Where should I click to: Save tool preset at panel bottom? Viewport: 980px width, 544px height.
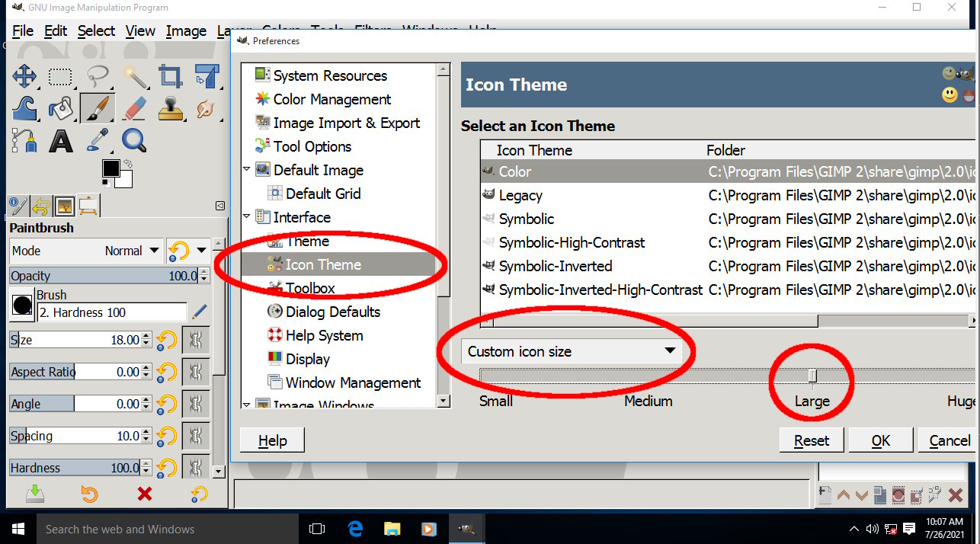point(35,494)
